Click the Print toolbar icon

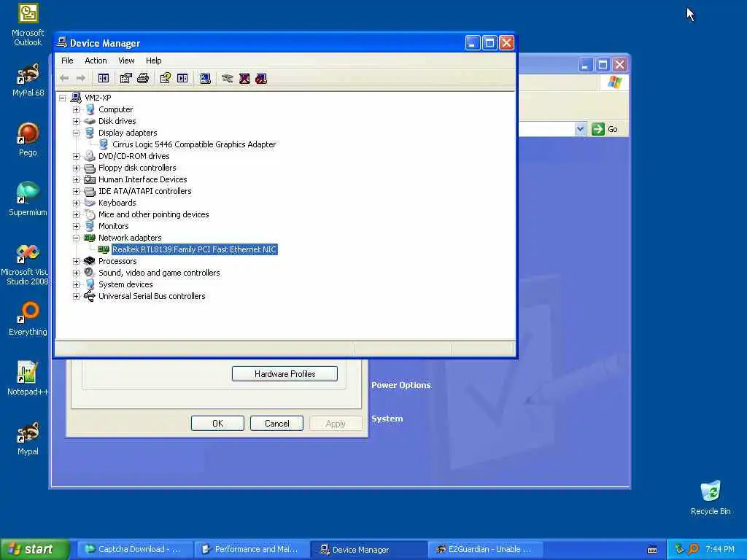point(143,79)
